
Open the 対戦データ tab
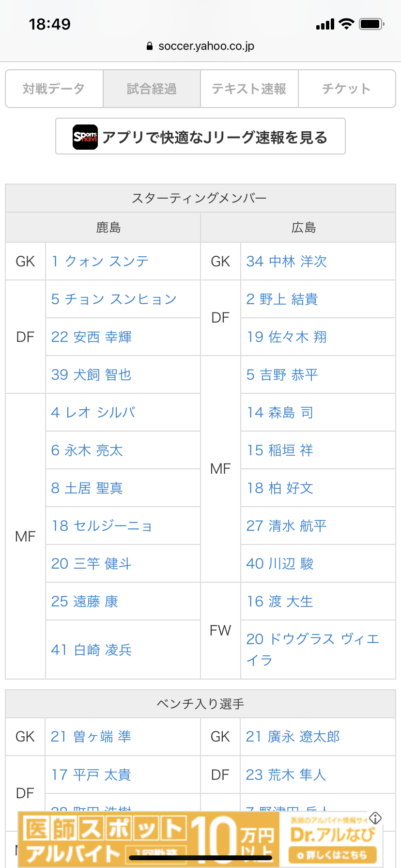pyautogui.click(x=54, y=89)
